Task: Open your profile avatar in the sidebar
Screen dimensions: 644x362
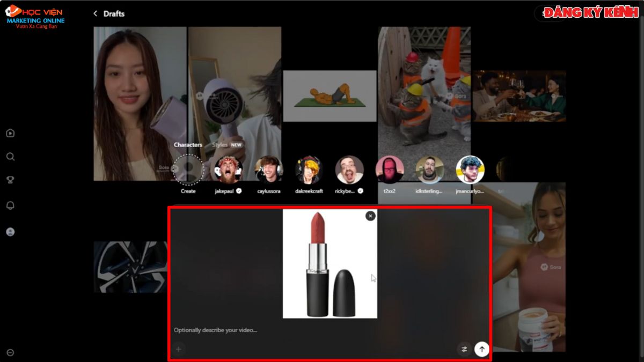Action: pos(10,231)
